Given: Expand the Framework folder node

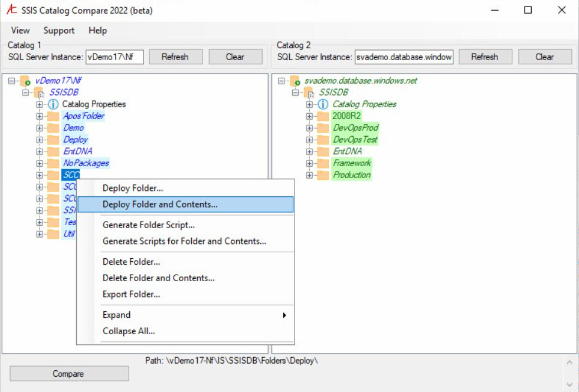Looking at the screenshot, I should click(309, 163).
